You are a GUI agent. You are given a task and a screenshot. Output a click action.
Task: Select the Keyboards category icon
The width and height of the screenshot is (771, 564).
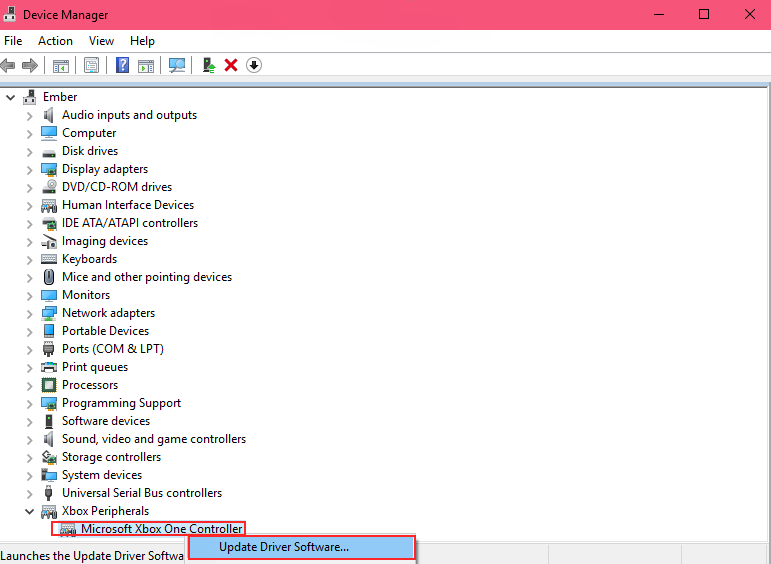point(49,259)
